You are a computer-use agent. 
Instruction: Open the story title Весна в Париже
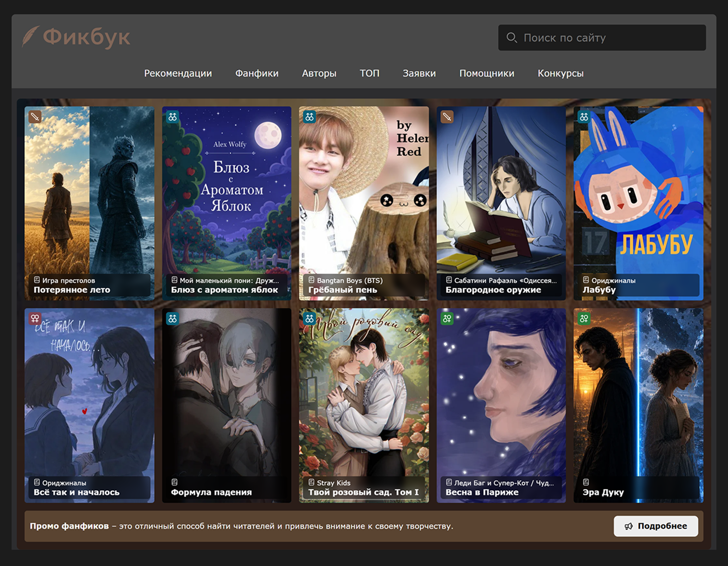coord(482,492)
